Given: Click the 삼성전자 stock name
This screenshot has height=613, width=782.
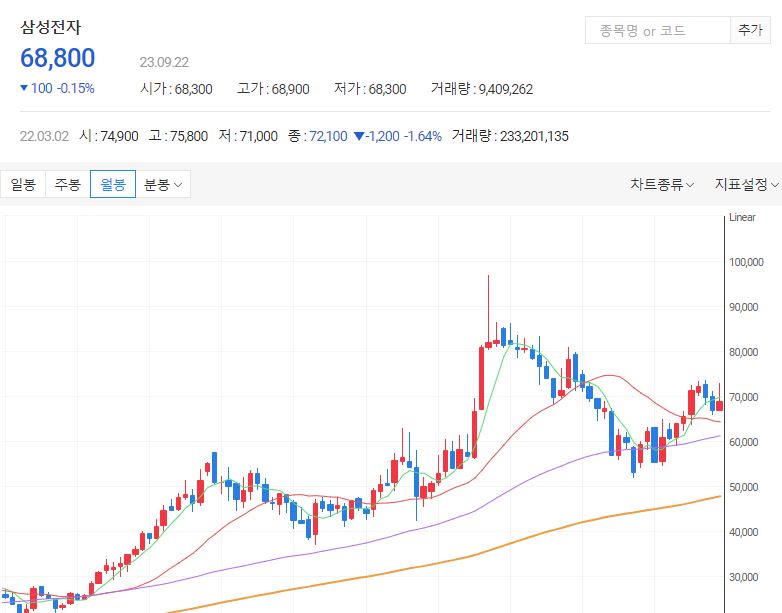Looking at the screenshot, I should [50, 27].
